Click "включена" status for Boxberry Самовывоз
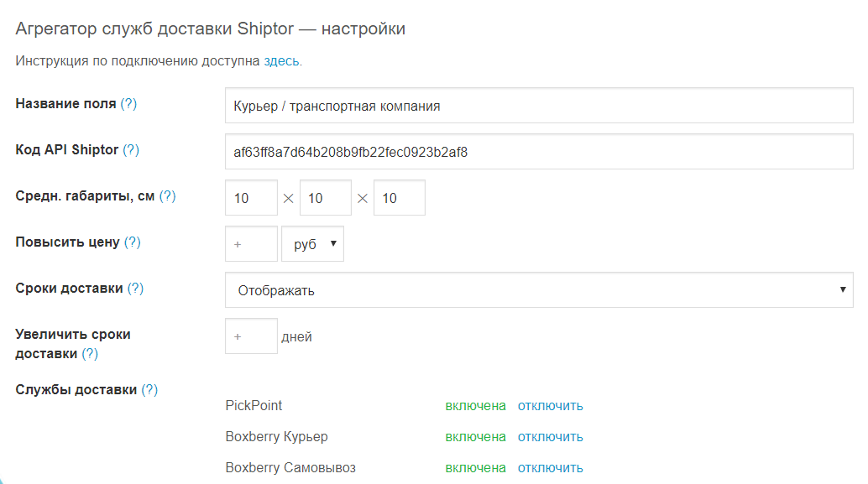This screenshot has width=868, height=484. point(475,468)
